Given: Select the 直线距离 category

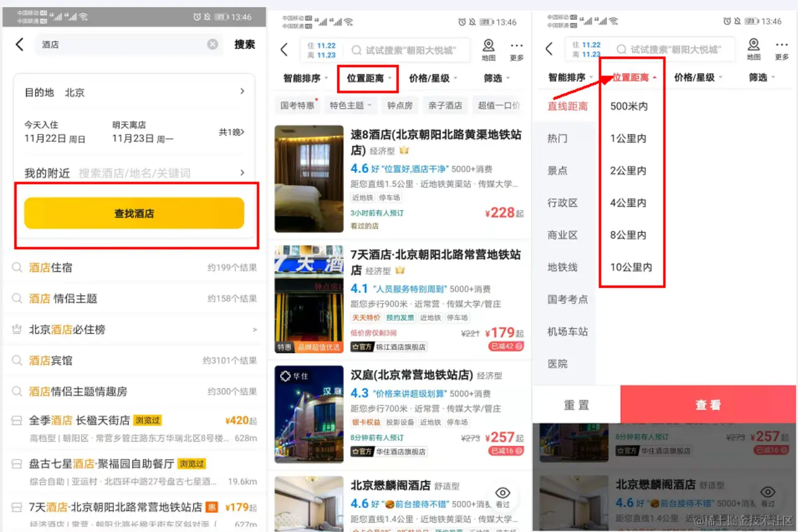Looking at the screenshot, I should pos(568,107).
